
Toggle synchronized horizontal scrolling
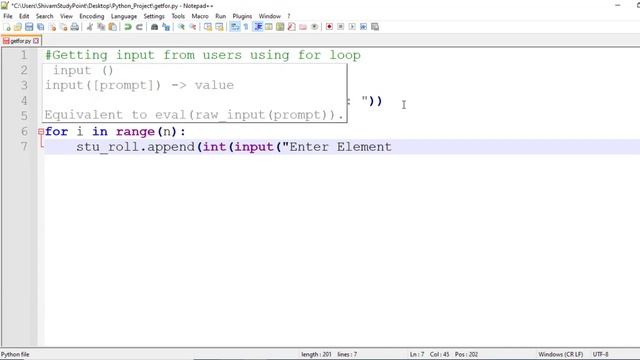point(219,27)
